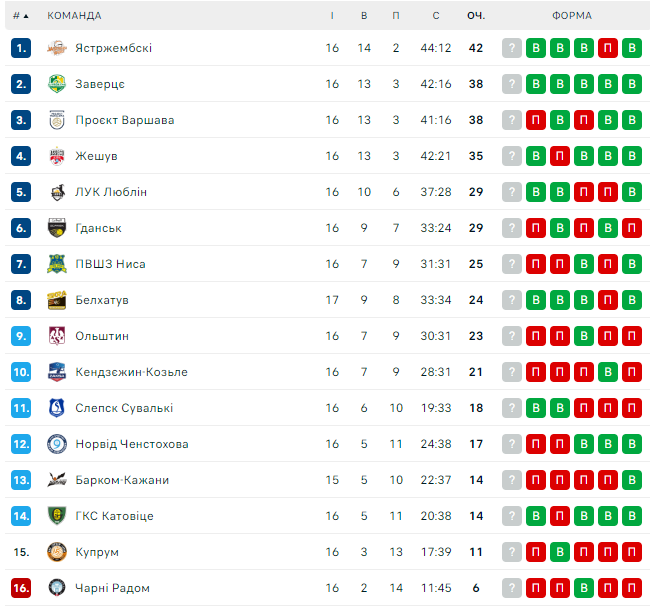Click the Заверцє team logo
Viewport: 650px width, 607px height.
pos(57,84)
